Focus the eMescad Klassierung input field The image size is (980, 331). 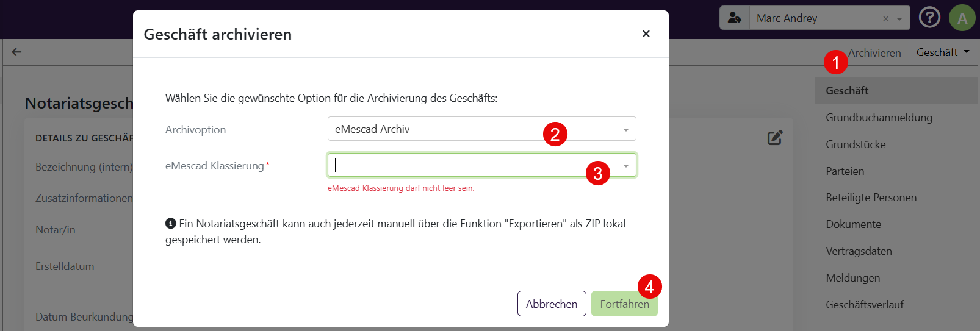pos(458,165)
